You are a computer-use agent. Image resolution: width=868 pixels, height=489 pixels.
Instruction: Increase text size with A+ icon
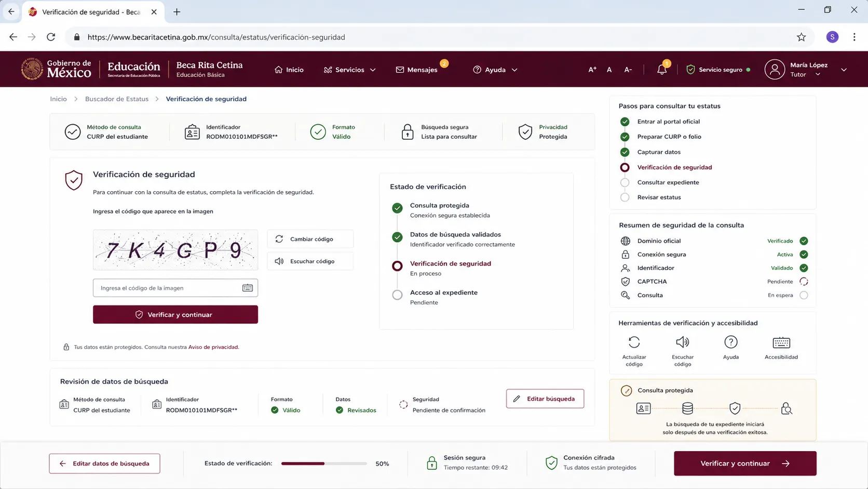pos(592,70)
